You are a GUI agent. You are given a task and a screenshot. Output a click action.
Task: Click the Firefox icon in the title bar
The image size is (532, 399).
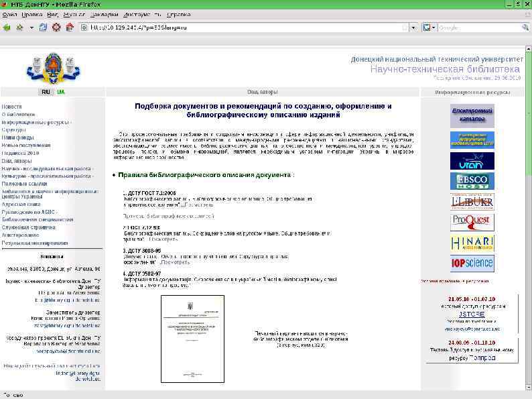(5, 5)
